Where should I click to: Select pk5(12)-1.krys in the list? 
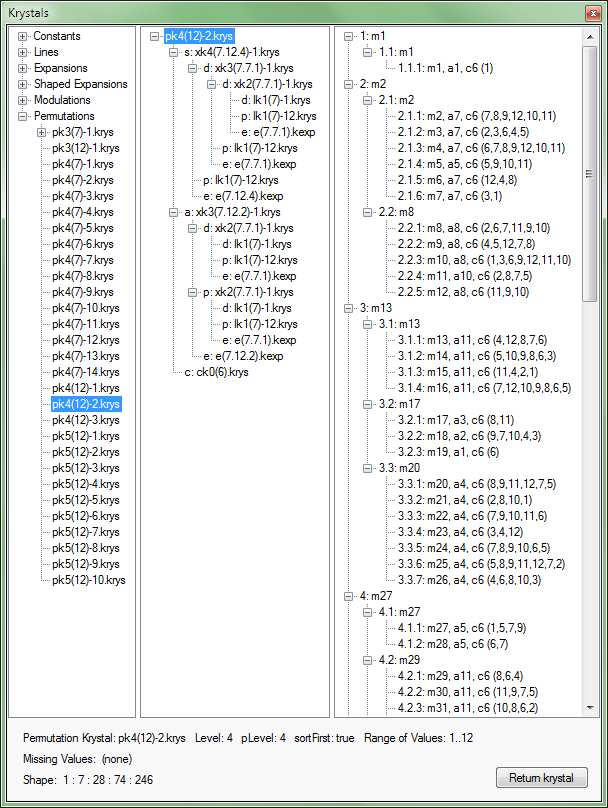tap(86, 436)
